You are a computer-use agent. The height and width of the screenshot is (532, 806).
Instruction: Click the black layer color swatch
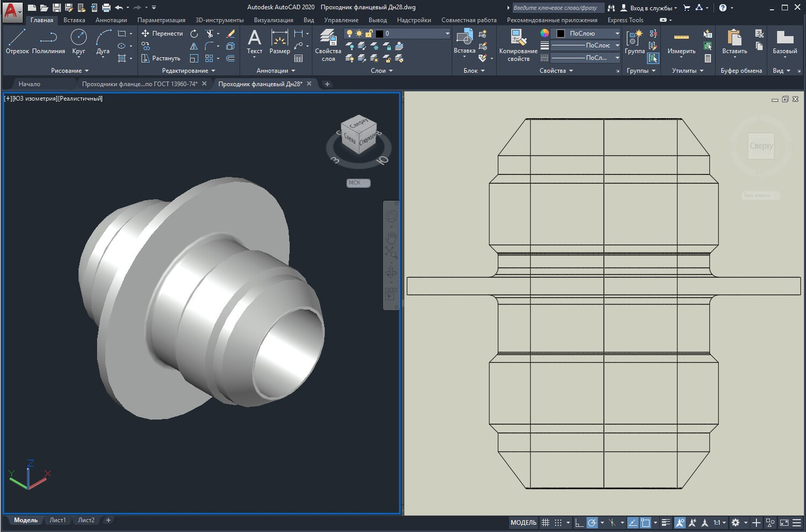click(379, 33)
